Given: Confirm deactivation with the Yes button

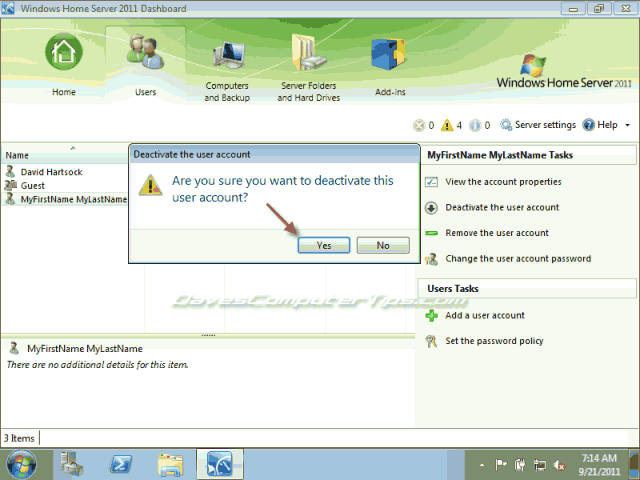Looking at the screenshot, I should 324,245.
